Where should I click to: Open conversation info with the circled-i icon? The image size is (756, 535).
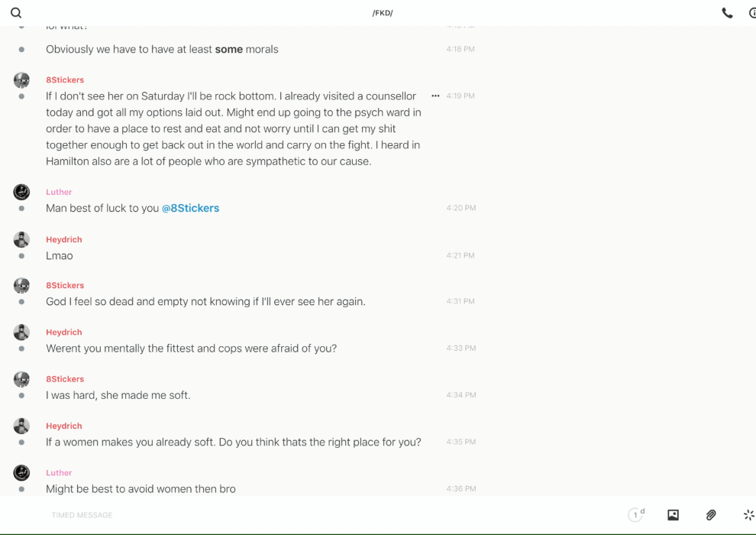(x=752, y=13)
